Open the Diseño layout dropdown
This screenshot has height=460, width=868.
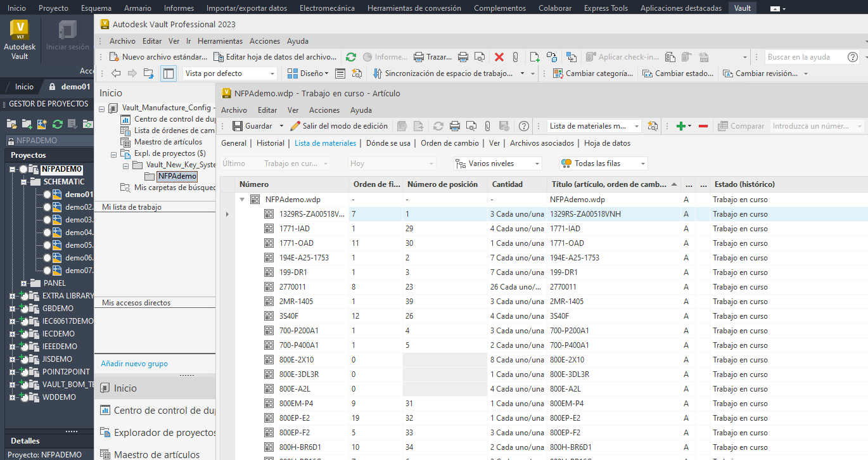[x=308, y=73]
